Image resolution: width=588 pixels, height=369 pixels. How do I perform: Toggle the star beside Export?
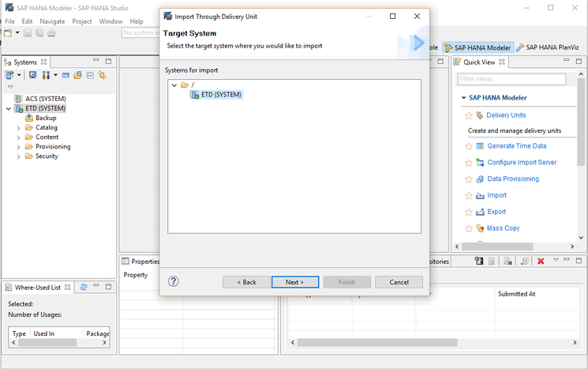(468, 212)
